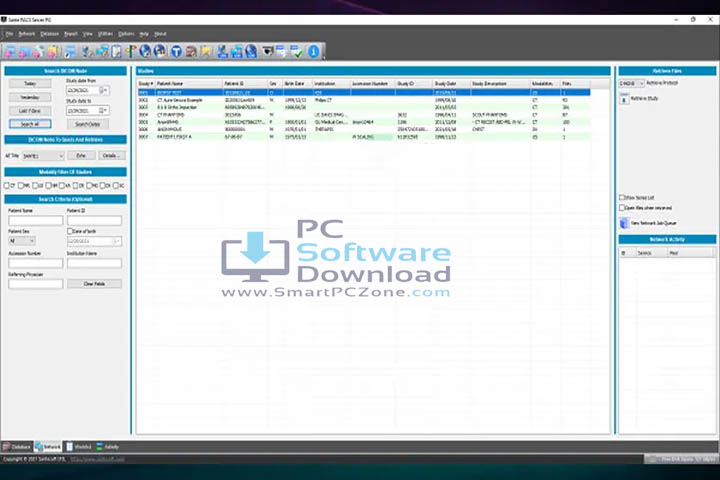
Task: Click the Clear Fields button
Action: coord(95,284)
